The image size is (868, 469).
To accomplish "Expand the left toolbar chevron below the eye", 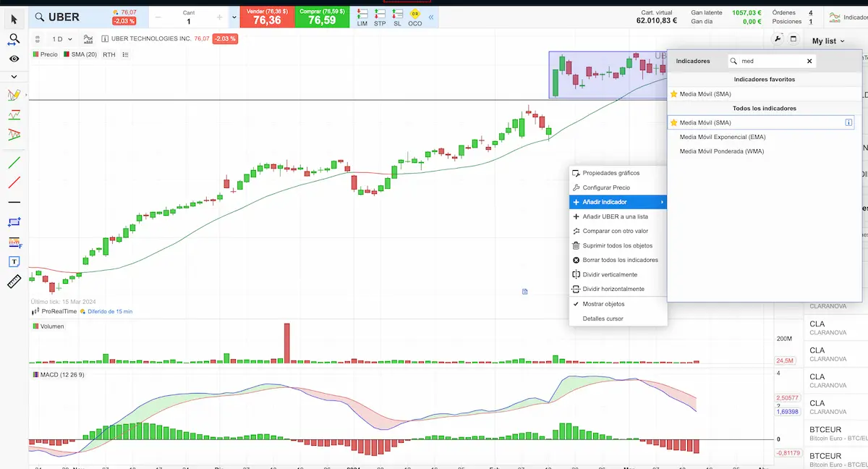I will [x=14, y=76].
